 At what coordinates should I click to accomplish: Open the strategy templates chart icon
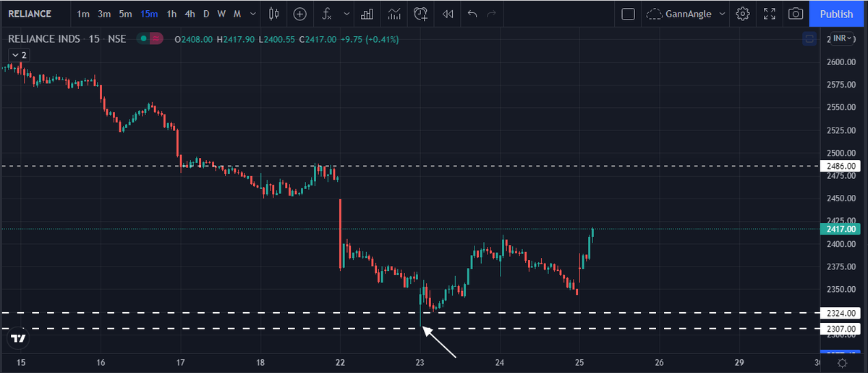(x=393, y=14)
